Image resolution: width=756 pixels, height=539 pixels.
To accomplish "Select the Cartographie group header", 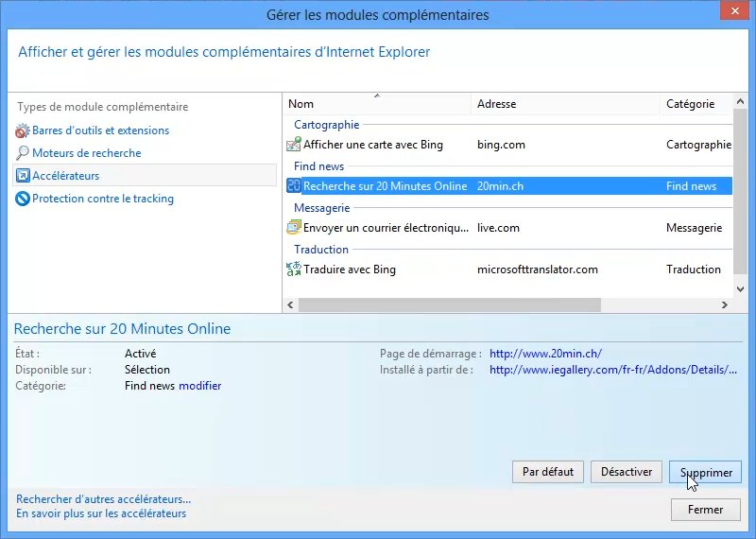I will [x=326, y=125].
